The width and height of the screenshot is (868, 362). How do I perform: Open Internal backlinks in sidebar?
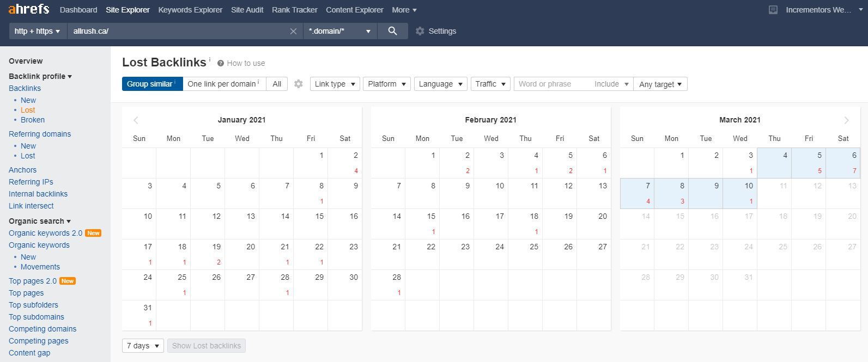[38, 194]
